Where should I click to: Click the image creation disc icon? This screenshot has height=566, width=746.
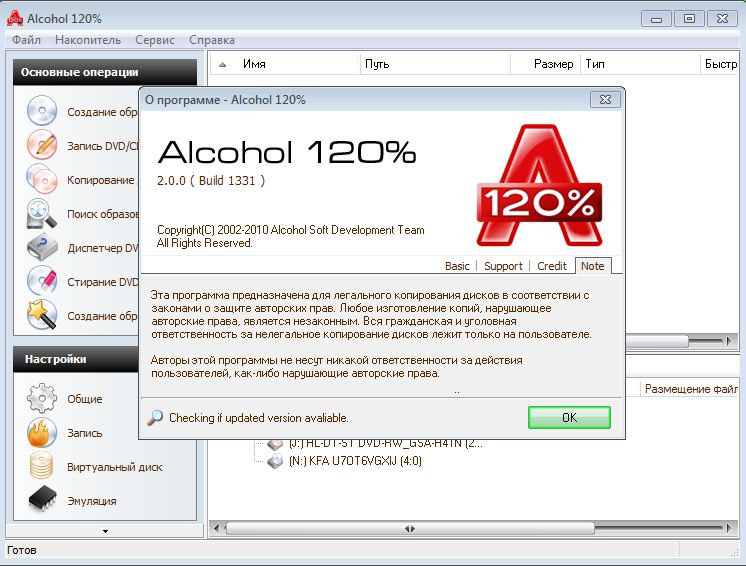point(41,111)
